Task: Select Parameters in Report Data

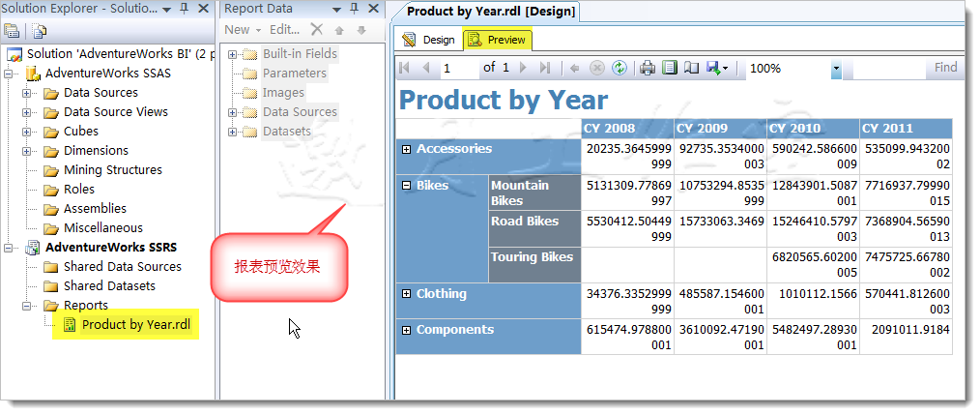Action: [295, 74]
